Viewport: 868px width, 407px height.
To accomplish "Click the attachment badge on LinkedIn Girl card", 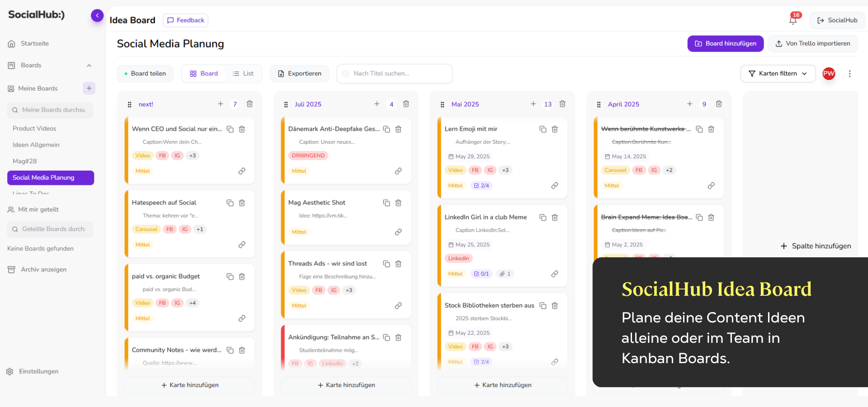I will pyautogui.click(x=505, y=274).
